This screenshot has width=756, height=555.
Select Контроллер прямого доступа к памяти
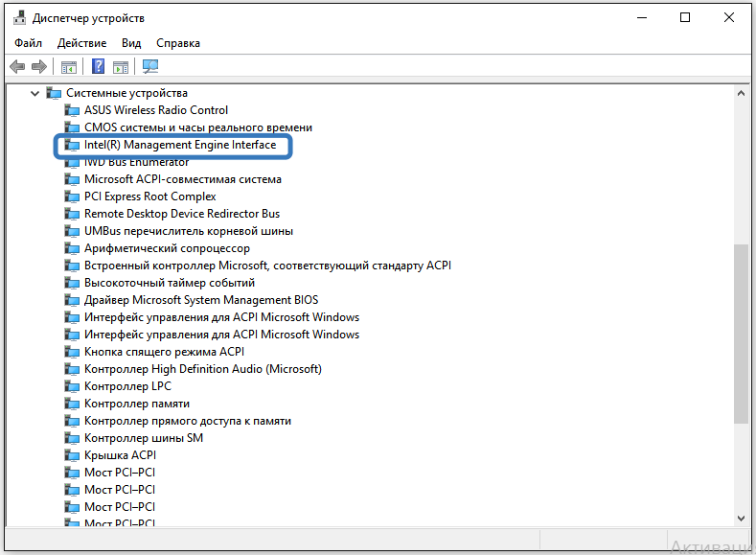188,421
